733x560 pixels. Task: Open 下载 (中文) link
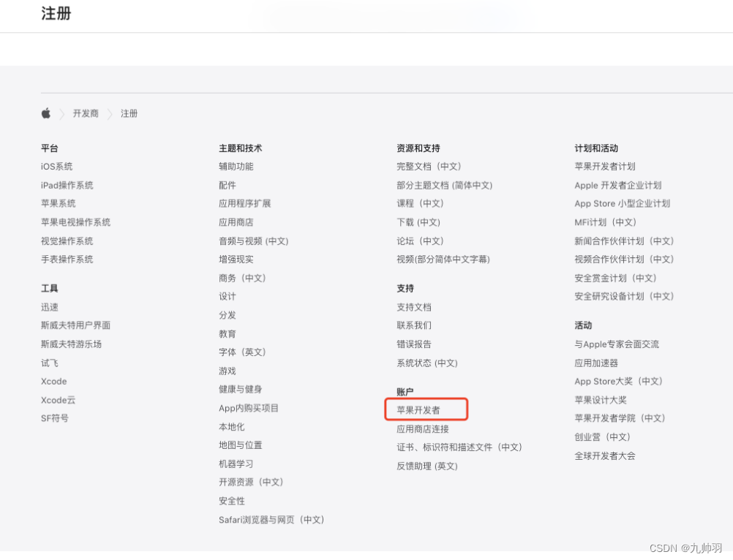pyautogui.click(x=418, y=222)
